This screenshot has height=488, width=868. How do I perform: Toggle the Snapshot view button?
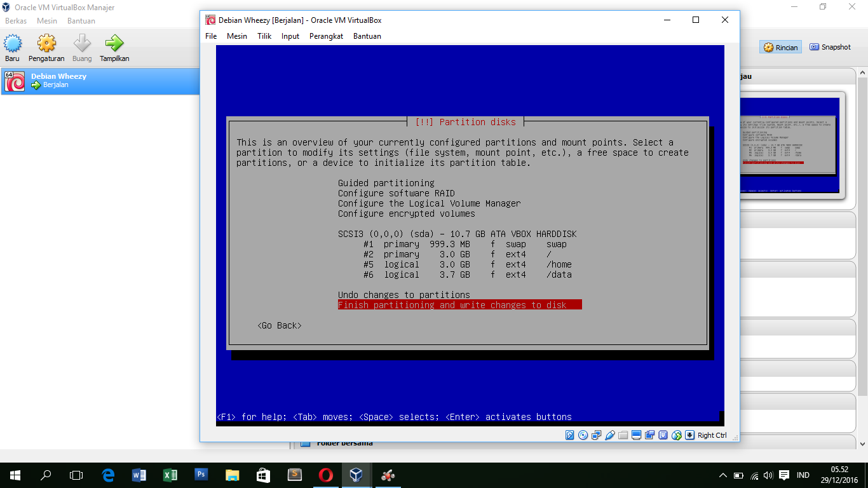(830, 47)
